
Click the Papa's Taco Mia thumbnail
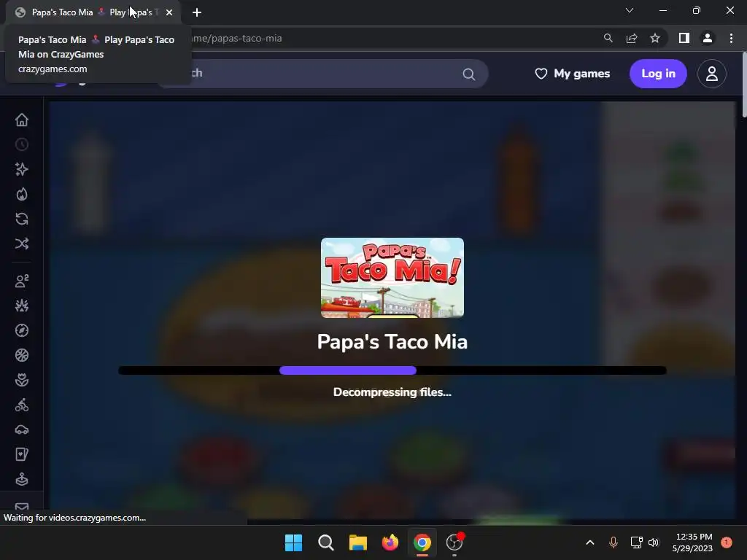pos(392,278)
